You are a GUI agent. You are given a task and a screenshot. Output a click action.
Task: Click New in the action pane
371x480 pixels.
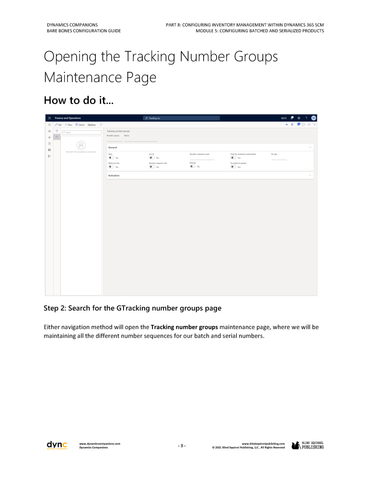tap(69, 125)
